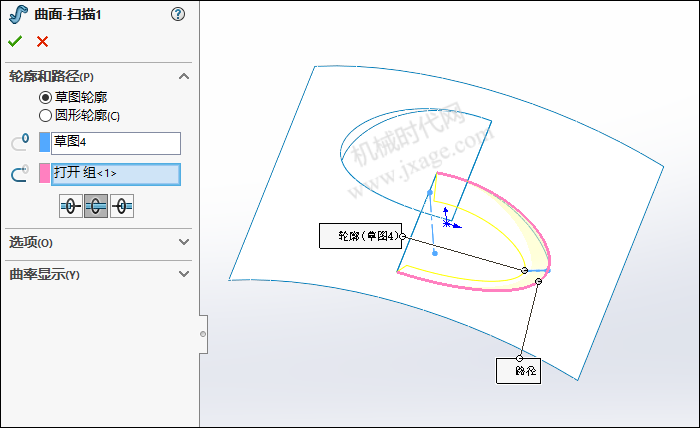Expand the 曲率显示(Y) section
This screenshot has height=428, width=700.
click(x=184, y=274)
